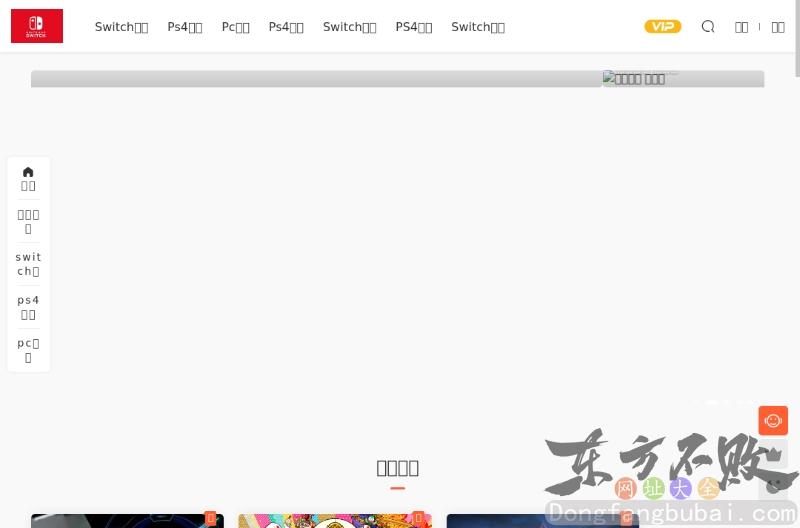Screen dimensions: 800x528
Task: Open the colorful second game thumbnail
Action: (x=330, y=521)
